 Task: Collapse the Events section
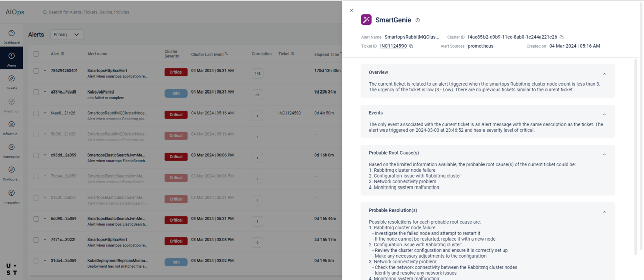(604, 114)
